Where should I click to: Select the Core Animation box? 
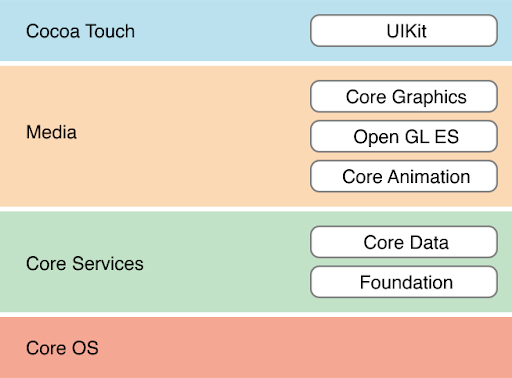[404, 176]
